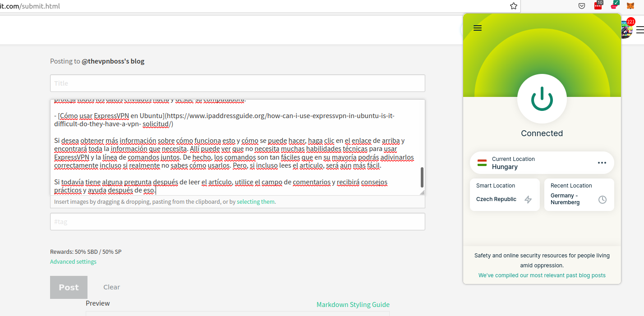Viewport: 644px width, 316px height.
Task: Click the Title input field
Action: click(x=238, y=83)
